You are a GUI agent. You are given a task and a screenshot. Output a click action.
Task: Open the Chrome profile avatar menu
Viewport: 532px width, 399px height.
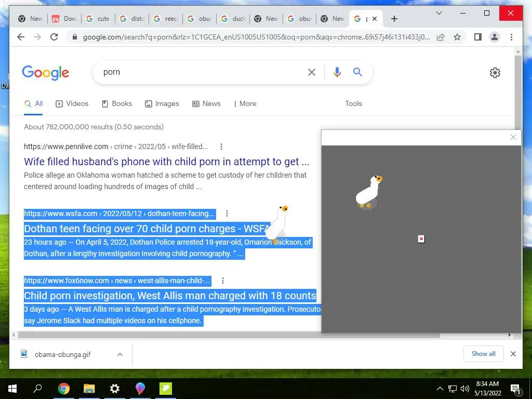tap(495, 37)
